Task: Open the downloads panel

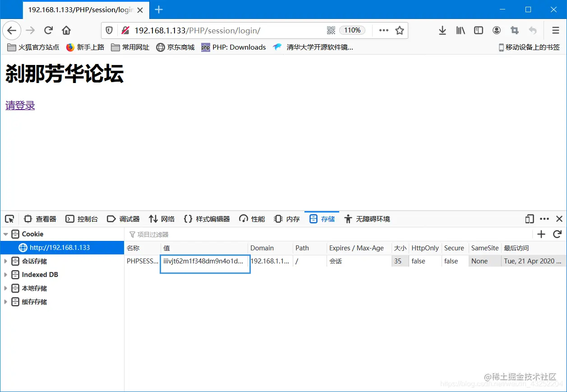Action: (x=443, y=30)
